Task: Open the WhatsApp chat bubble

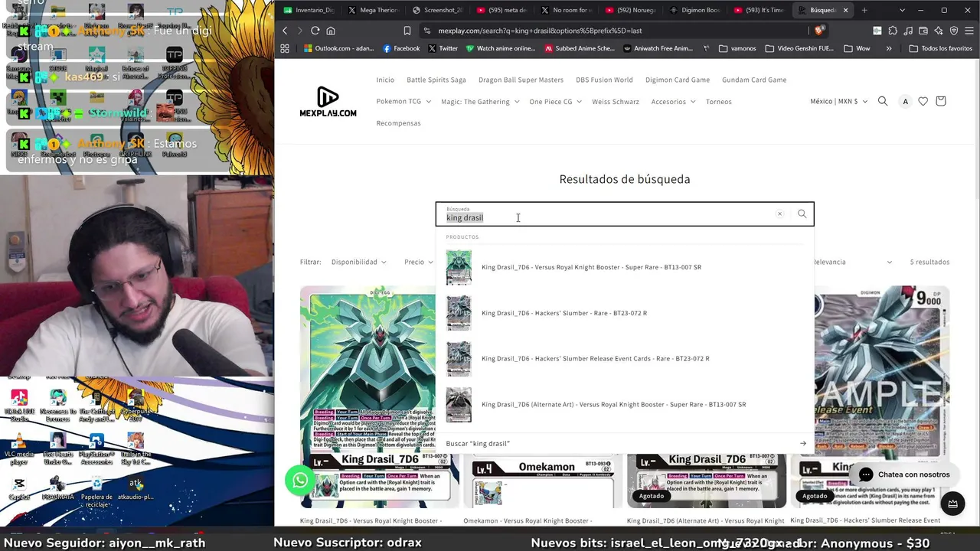Action: coord(300,480)
